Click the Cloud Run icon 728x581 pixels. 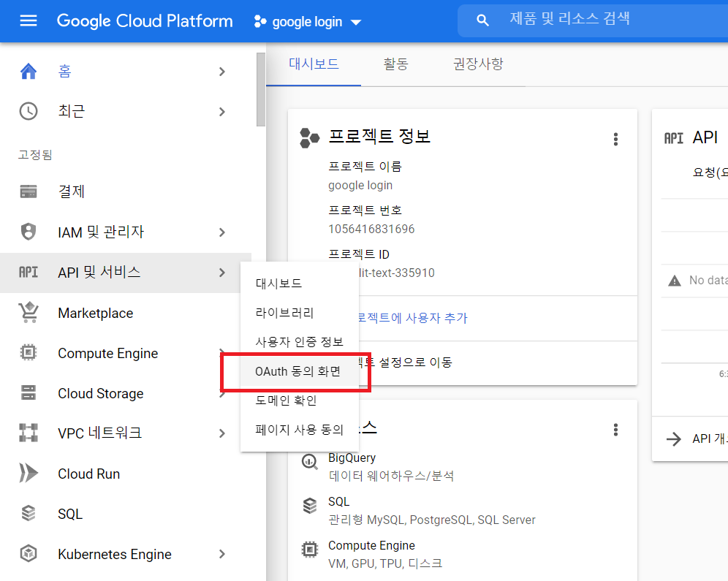(x=29, y=473)
